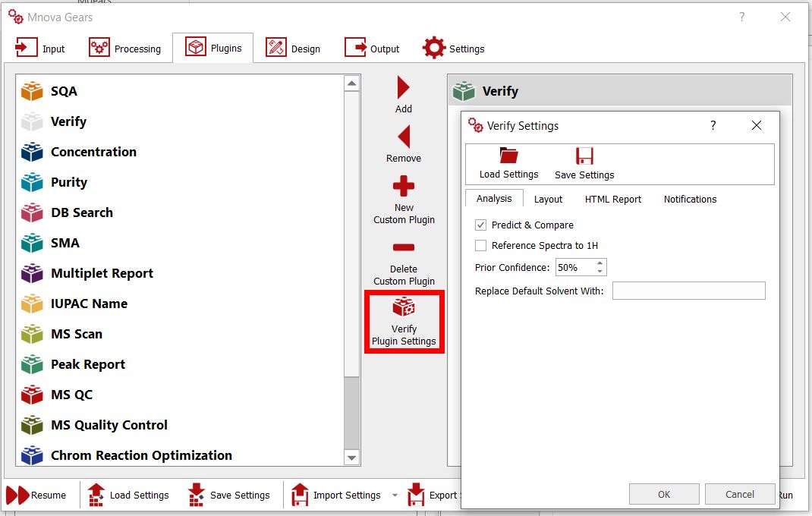Cancel the Verify Settings dialog
Image resolution: width=812 pixels, height=516 pixels.
tap(739, 494)
